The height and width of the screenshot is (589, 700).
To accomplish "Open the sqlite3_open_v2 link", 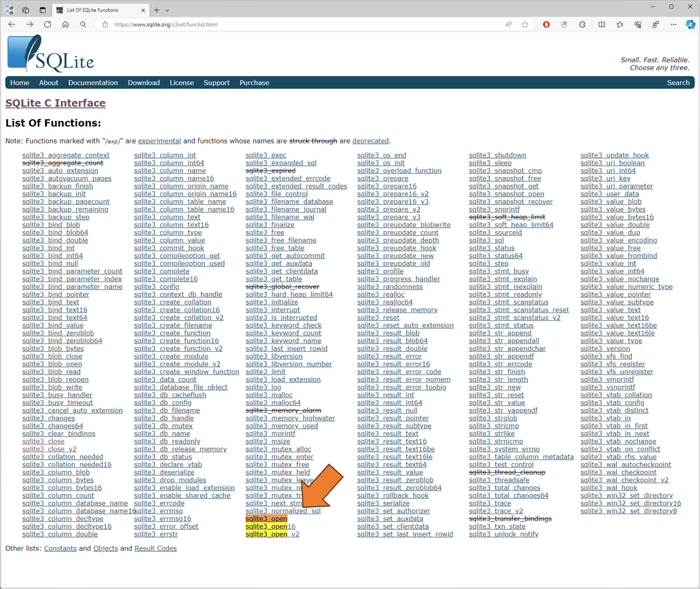I will (272, 535).
